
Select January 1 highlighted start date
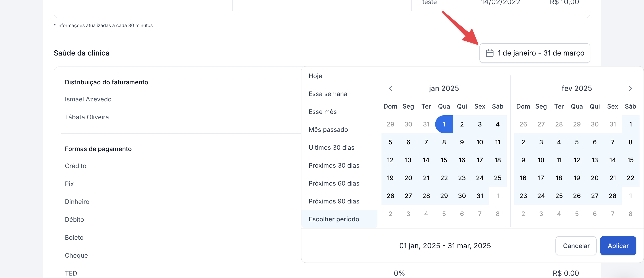[444, 124]
